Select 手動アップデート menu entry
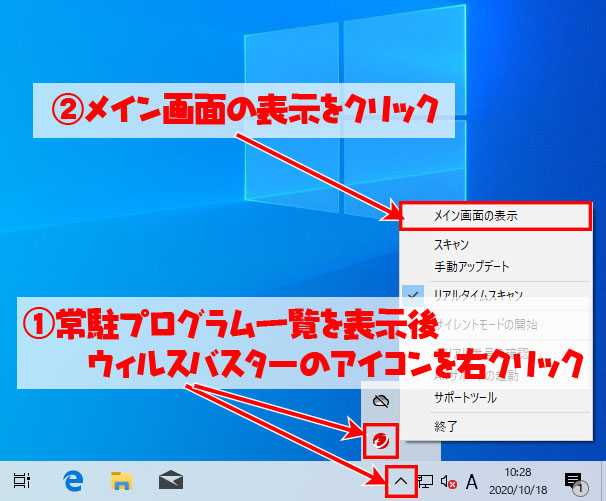This screenshot has height=501, width=606. [x=495, y=266]
